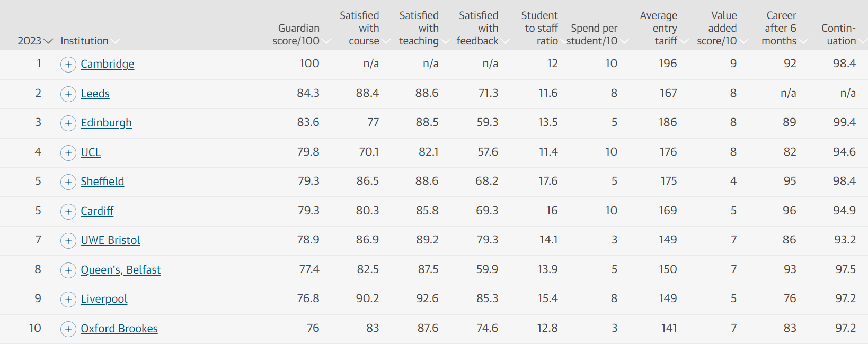
Task: Expand the Cambridge row plus icon
Action: [x=68, y=65]
